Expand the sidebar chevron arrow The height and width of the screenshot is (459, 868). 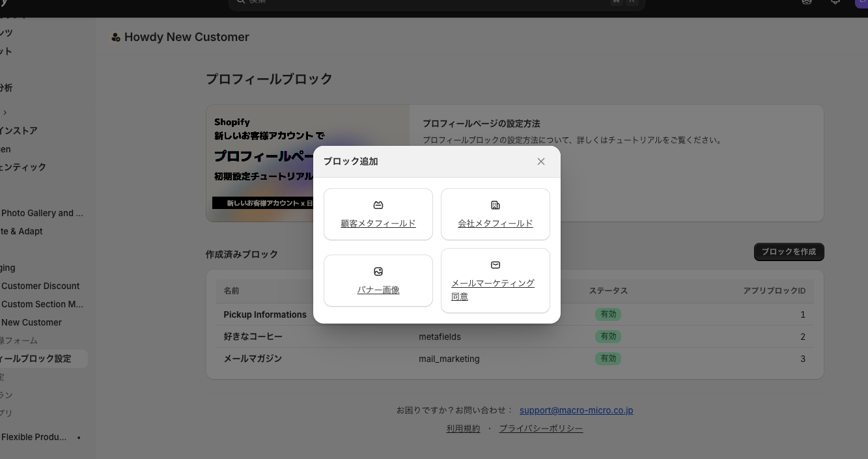(x=5, y=112)
